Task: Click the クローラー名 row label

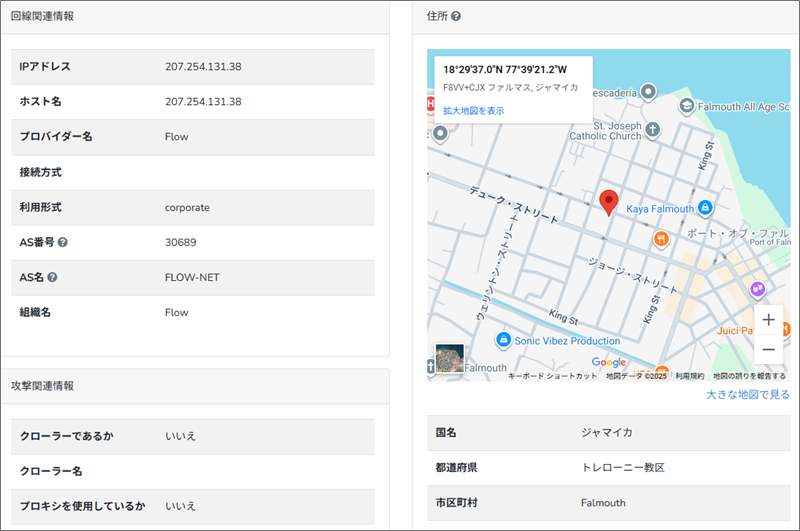Action: tap(51, 471)
